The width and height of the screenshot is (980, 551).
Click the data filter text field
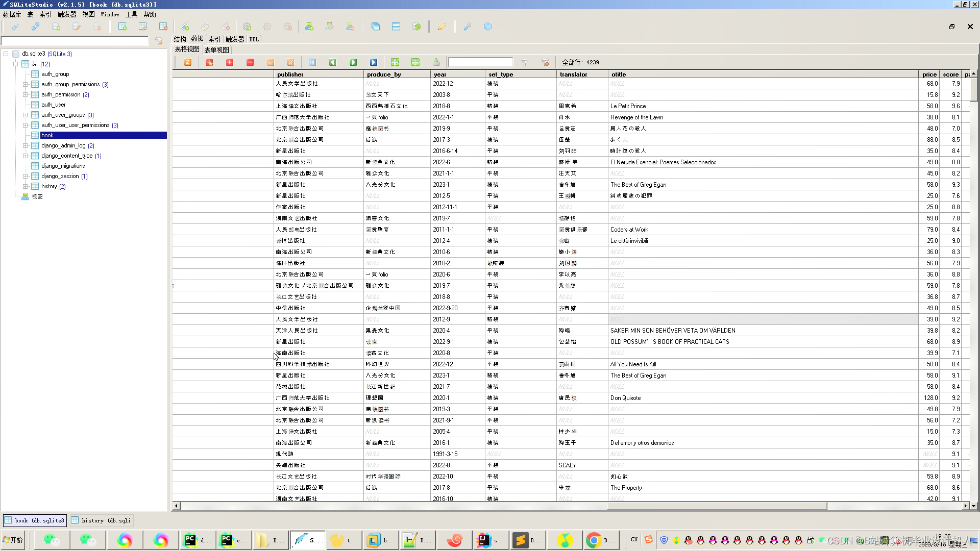click(x=480, y=62)
